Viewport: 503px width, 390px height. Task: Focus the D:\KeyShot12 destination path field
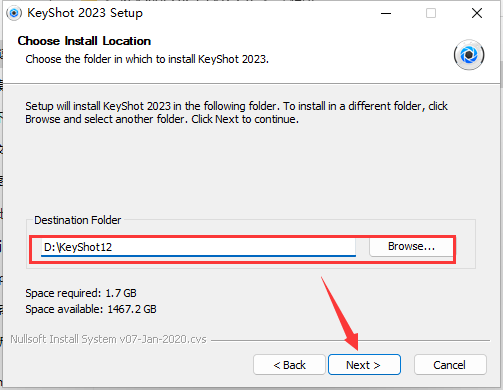pyautogui.click(x=198, y=247)
